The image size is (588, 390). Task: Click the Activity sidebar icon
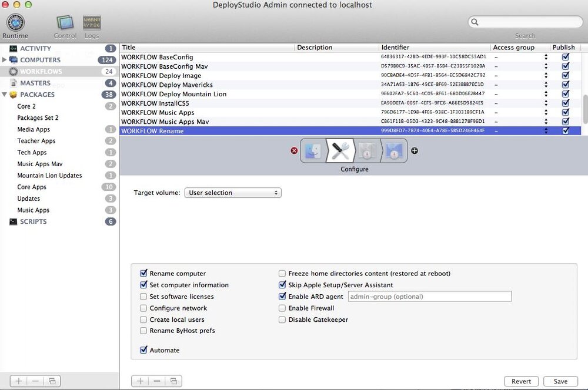click(x=14, y=48)
